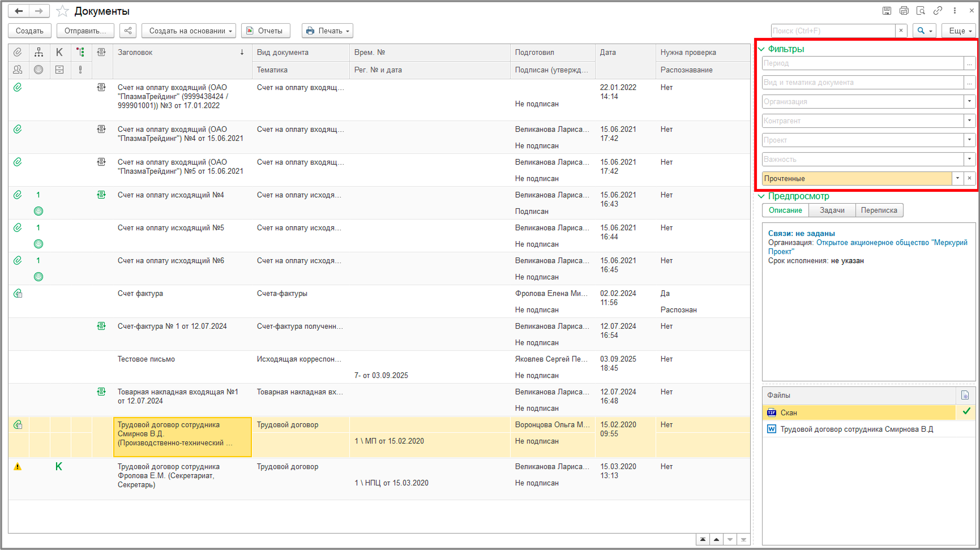Click the get-link chain icon

pyautogui.click(x=938, y=11)
